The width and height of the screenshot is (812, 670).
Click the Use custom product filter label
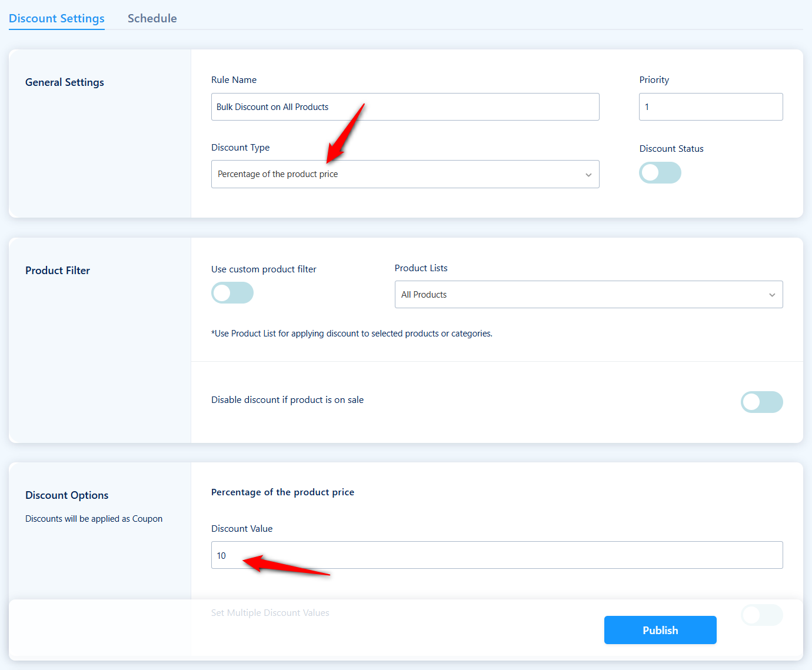coord(264,269)
